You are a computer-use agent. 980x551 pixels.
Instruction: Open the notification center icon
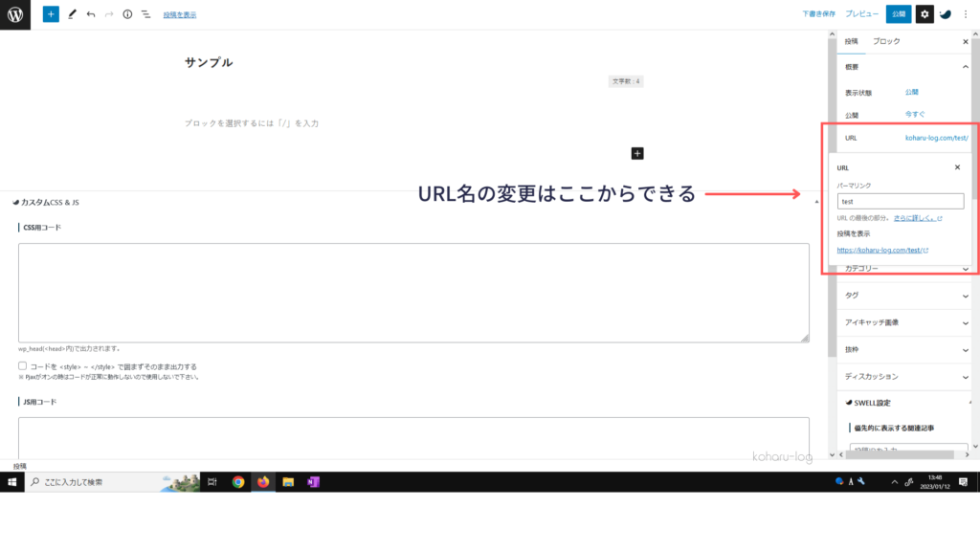963,482
